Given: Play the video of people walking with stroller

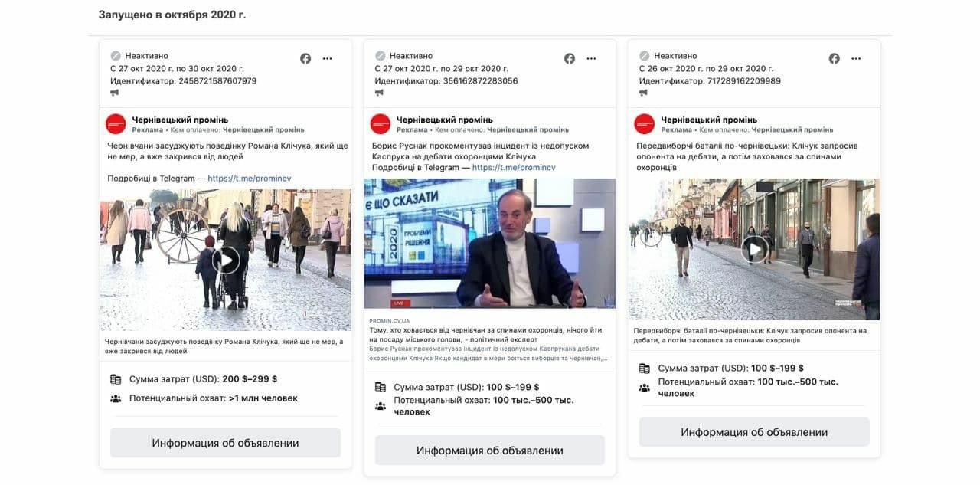Looking at the screenshot, I should coord(226,260).
